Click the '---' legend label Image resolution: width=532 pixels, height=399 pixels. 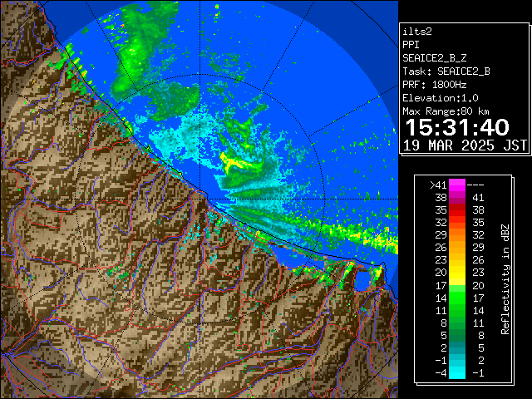tap(475, 185)
